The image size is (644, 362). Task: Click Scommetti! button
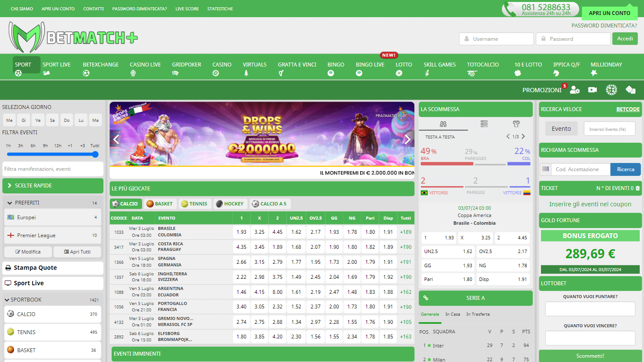click(x=590, y=356)
